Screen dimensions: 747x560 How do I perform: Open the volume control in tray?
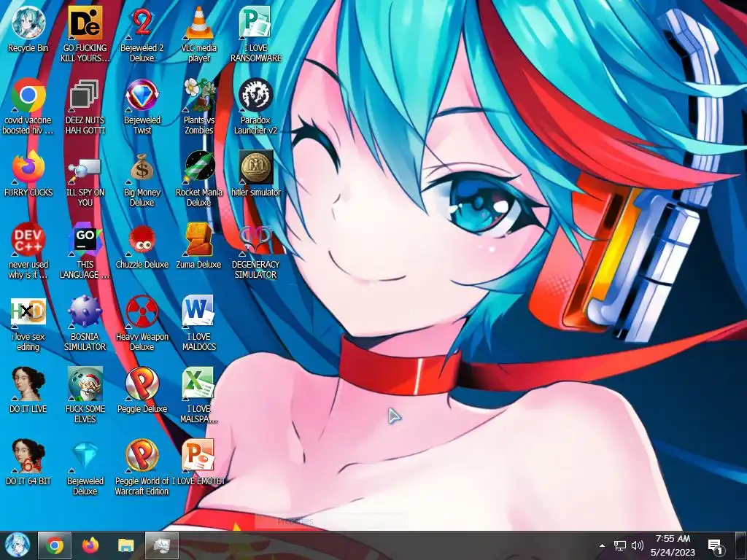(x=638, y=545)
